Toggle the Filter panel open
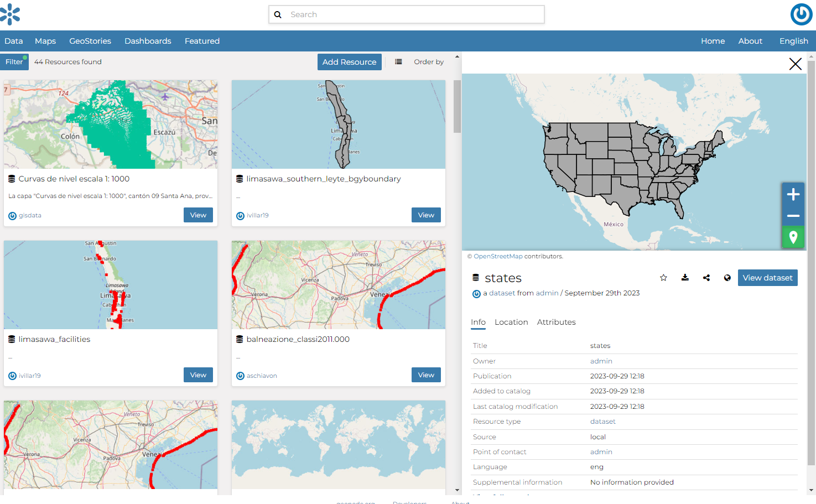The height and width of the screenshot is (504, 816). click(x=14, y=61)
